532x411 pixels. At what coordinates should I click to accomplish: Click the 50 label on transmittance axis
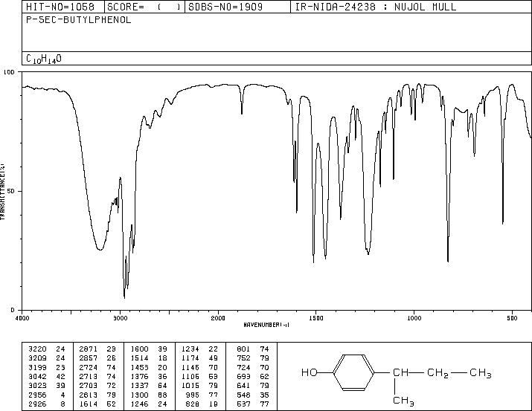pyautogui.click(x=11, y=191)
